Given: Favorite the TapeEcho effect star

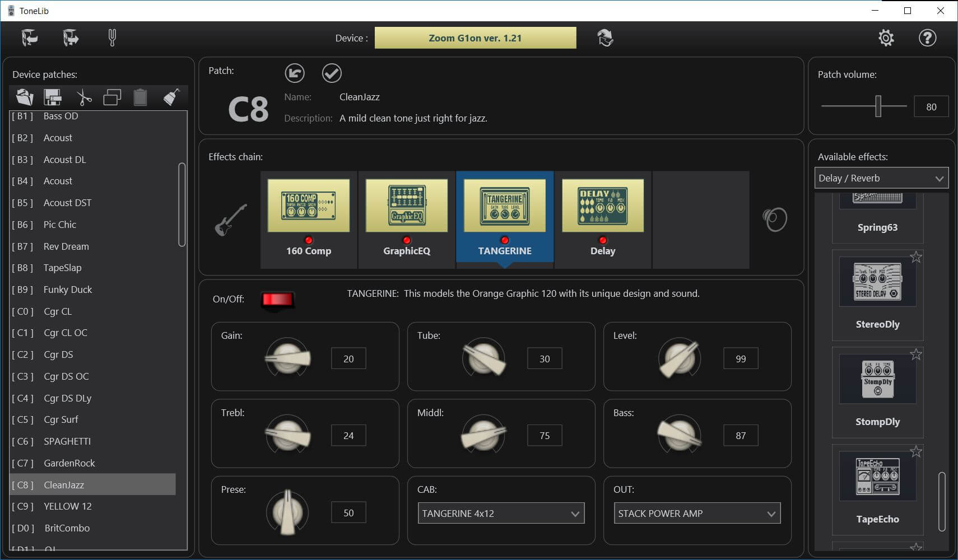Looking at the screenshot, I should click(x=916, y=451).
